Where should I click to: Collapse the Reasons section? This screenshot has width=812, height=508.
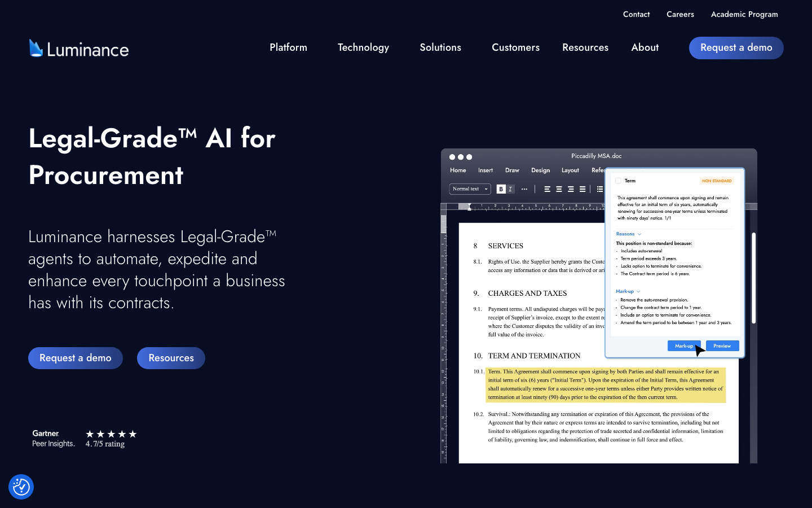click(x=628, y=234)
